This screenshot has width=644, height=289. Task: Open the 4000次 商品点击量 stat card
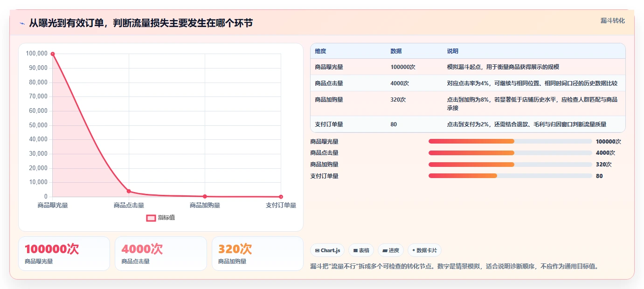pyautogui.click(x=161, y=254)
